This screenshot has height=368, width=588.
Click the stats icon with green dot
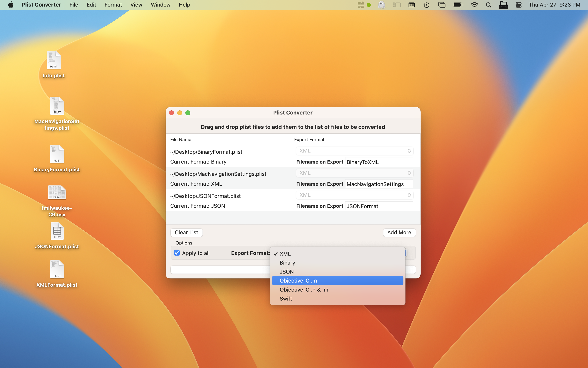tap(364, 5)
